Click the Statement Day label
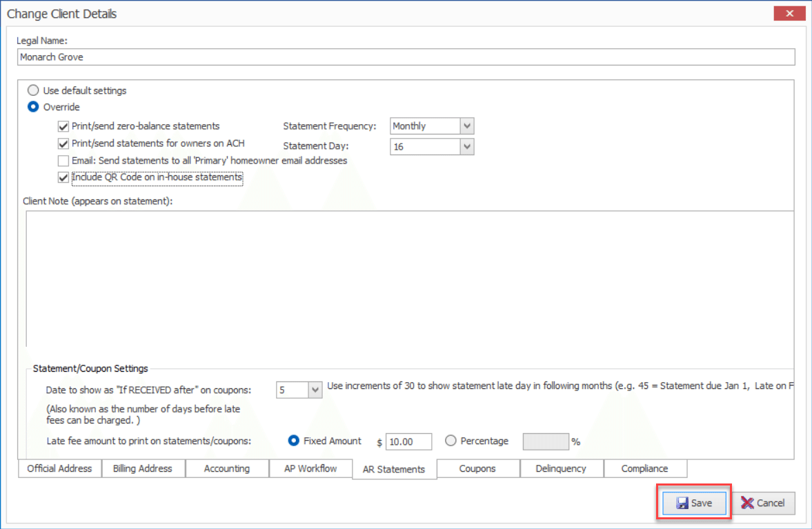The width and height of the screenshot is (812, 529). click(316, 146)
